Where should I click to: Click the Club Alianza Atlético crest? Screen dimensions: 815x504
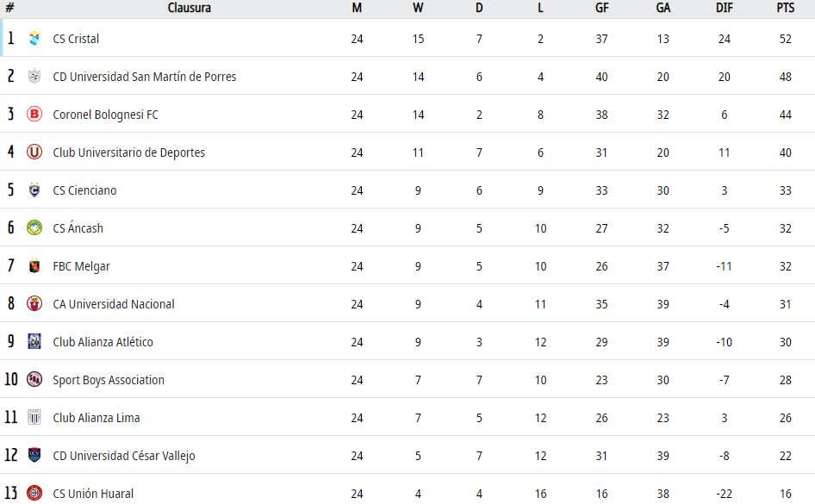point(34,342)
